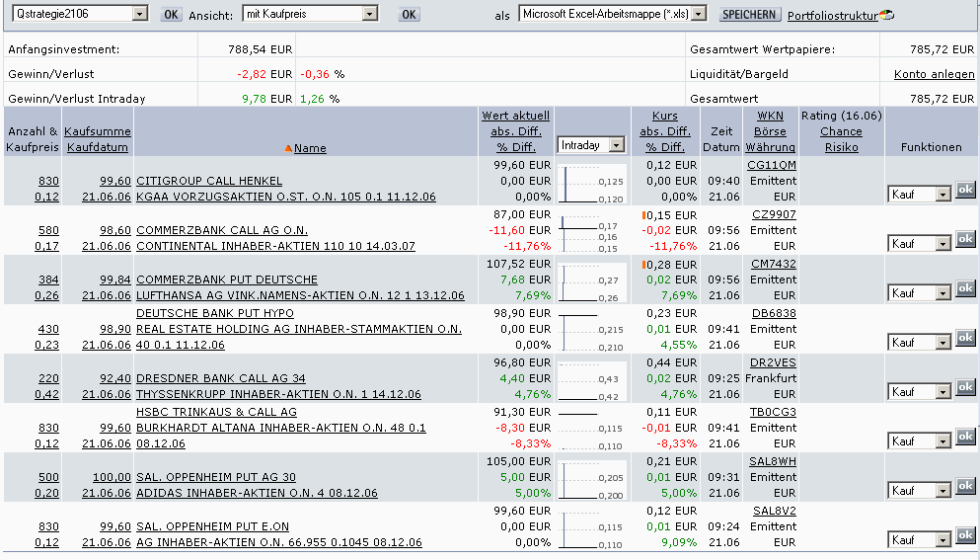Confirm ok button in Commerzbank Put Lufthansa row
Screen dimensions: 980x560
coord(965,288)
